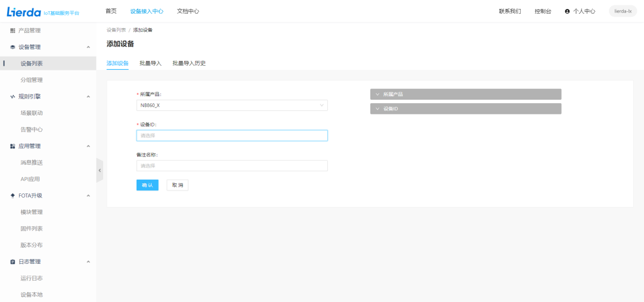Focus the 设备ID input field
Viewport: 644px width, 302px height.
pyautogui.click(x=232, y=135)
